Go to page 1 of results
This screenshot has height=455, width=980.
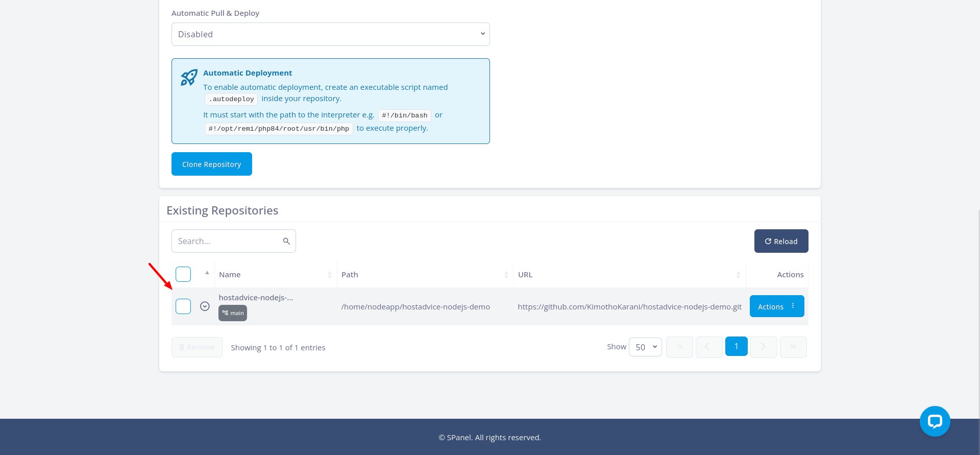pyautogui.click(x=736, y=347)
